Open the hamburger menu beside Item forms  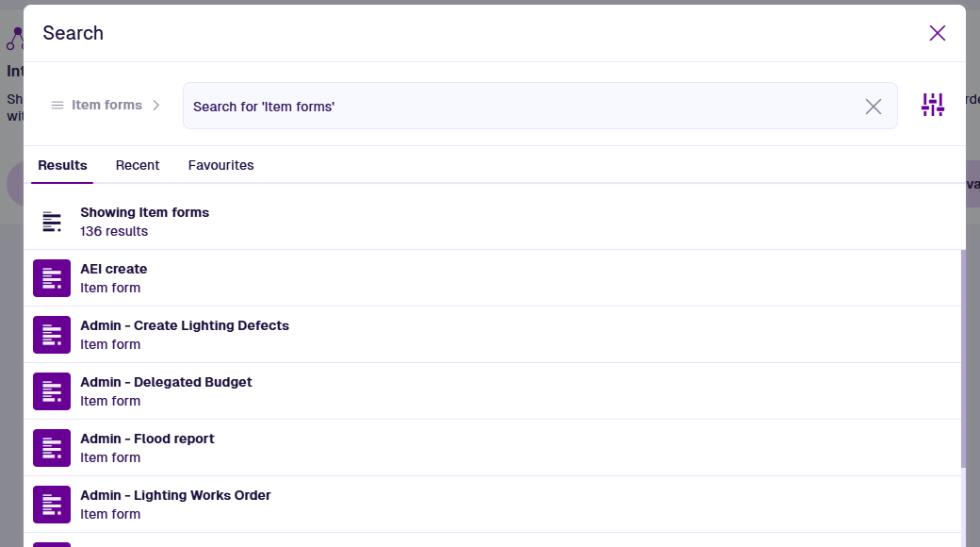pyautogui.click(x=57, y=106)
